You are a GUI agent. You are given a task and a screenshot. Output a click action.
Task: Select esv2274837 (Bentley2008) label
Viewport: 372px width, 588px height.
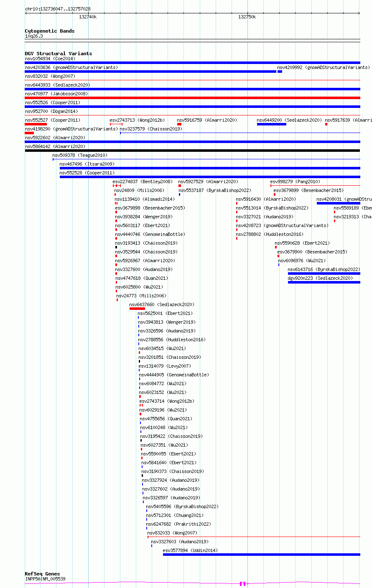click(x=143, y=182)
